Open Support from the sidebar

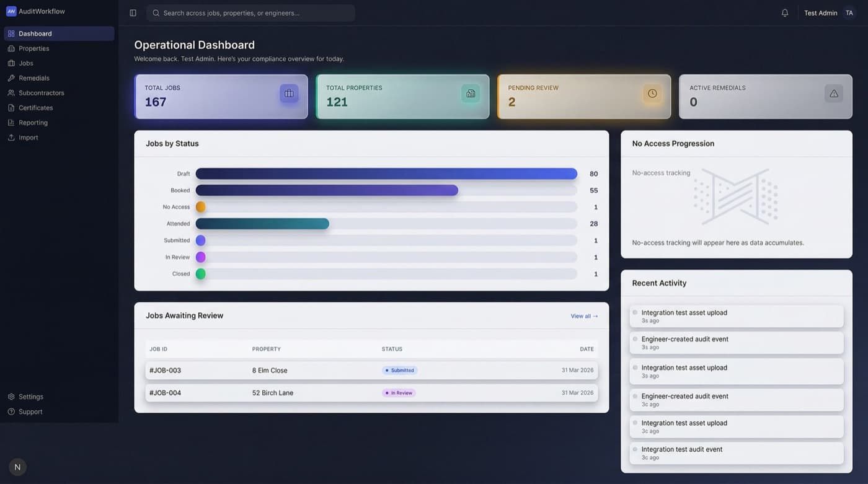[x=30, y=411]
